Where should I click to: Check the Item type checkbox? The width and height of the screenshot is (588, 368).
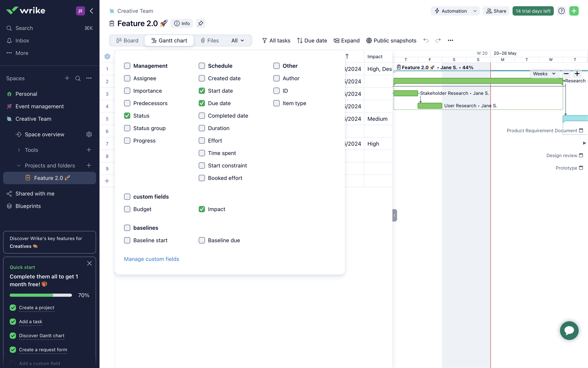277,103
